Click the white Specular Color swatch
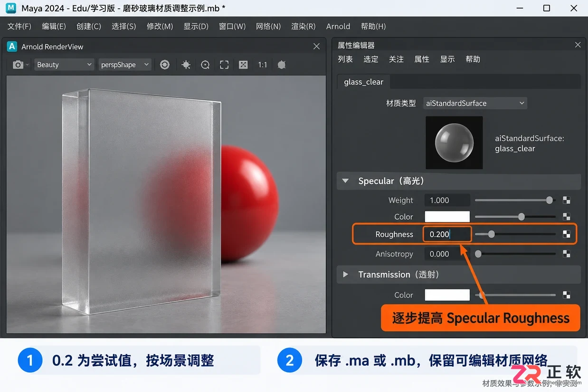This screenshot has width=588, height=392. [x=447, y=217]
